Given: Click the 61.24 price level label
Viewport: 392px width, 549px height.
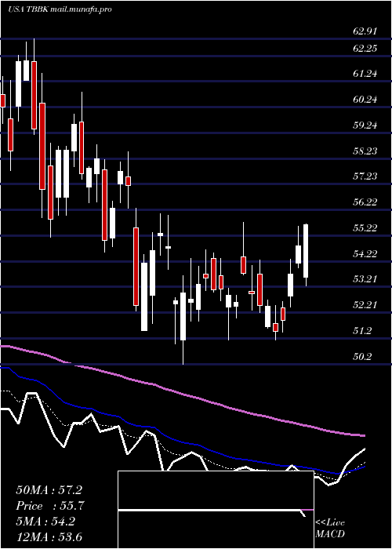Looking at the screenshot, I should [x=365, y=74].
